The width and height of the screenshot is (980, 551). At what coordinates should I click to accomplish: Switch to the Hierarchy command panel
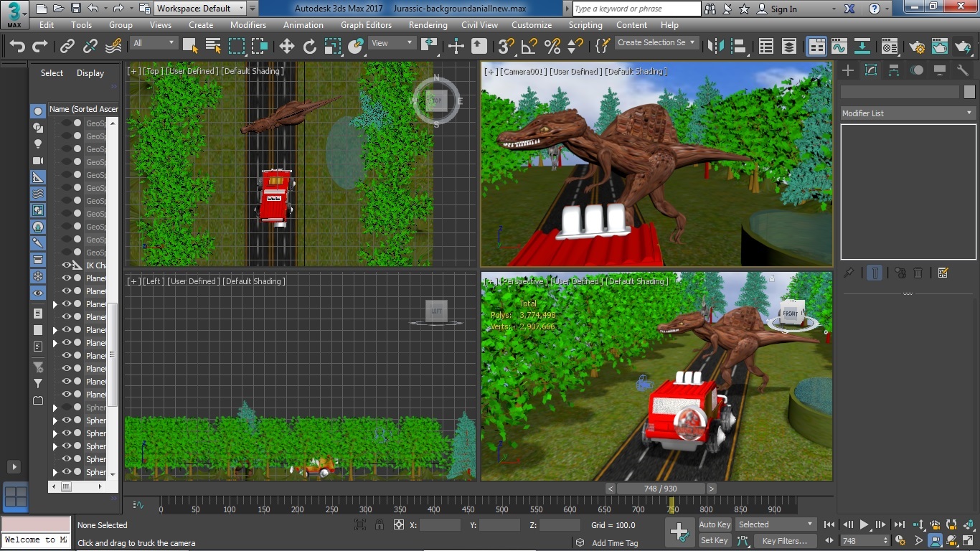click(x=894, y=70)
